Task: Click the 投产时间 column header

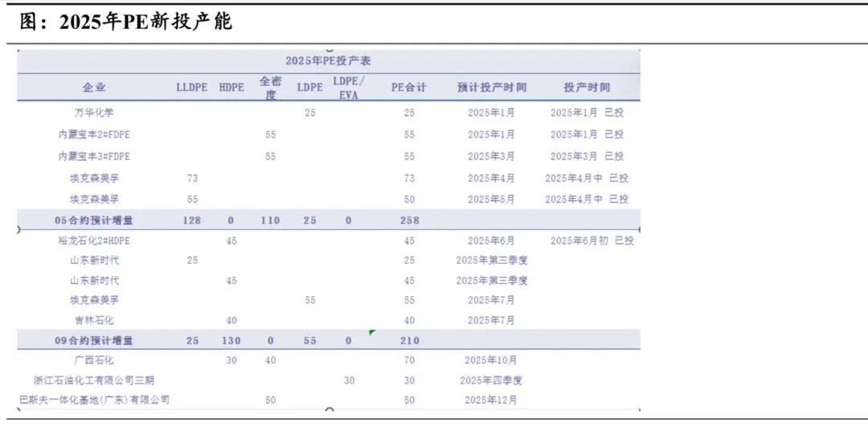Action: tap(587, 88)
